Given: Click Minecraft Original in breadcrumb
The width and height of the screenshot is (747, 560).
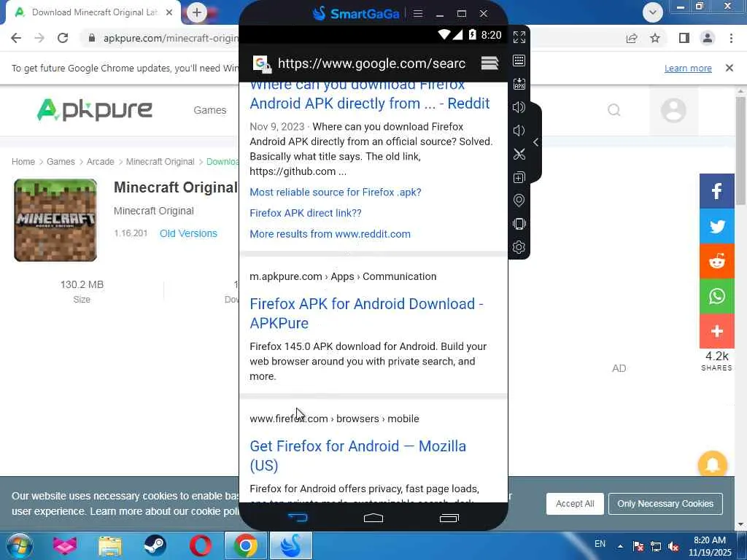Looking at the screenshot, I should (160, 161).
